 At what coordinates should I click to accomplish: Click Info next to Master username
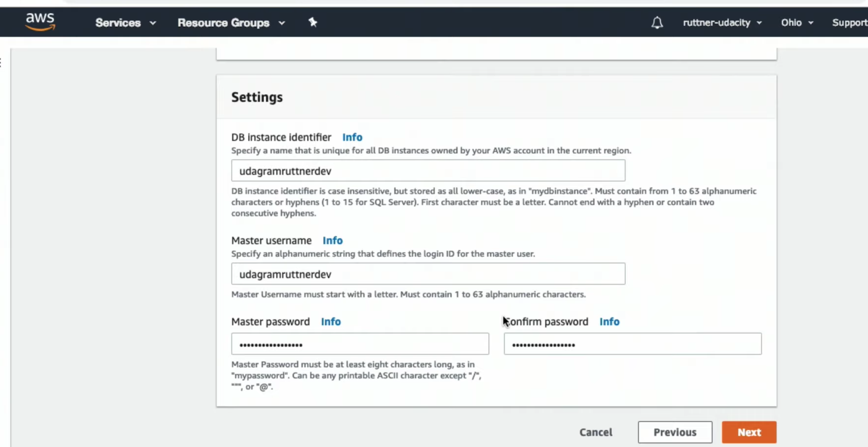(332, 240)
